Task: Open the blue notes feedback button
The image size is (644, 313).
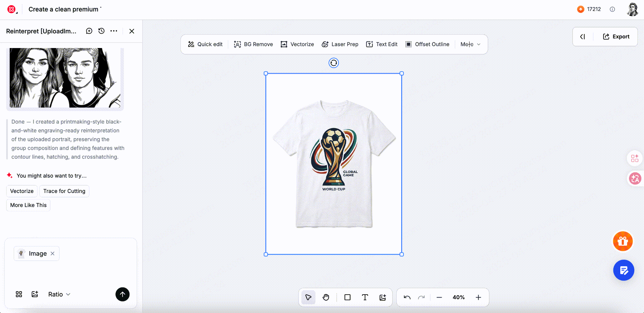Action: [x=624, y=270]
